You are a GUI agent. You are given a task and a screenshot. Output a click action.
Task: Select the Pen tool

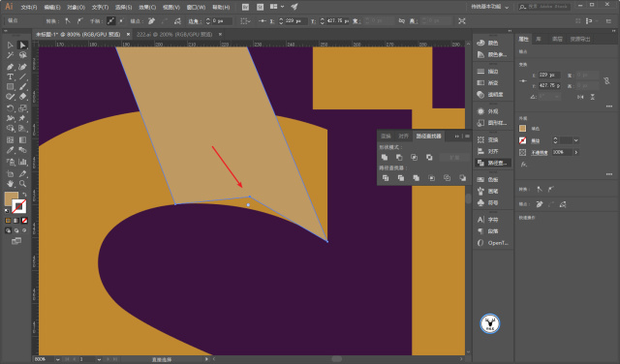click(x=11, y=67)
